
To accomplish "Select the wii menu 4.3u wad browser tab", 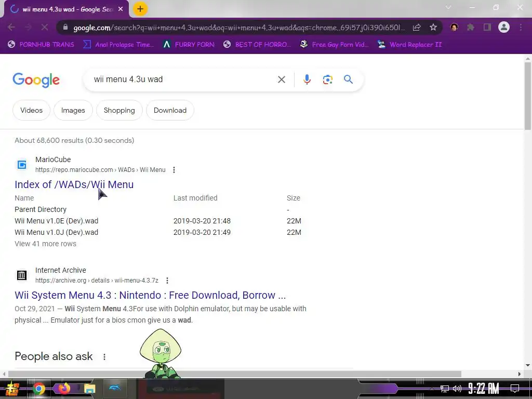I will point(66,9).
